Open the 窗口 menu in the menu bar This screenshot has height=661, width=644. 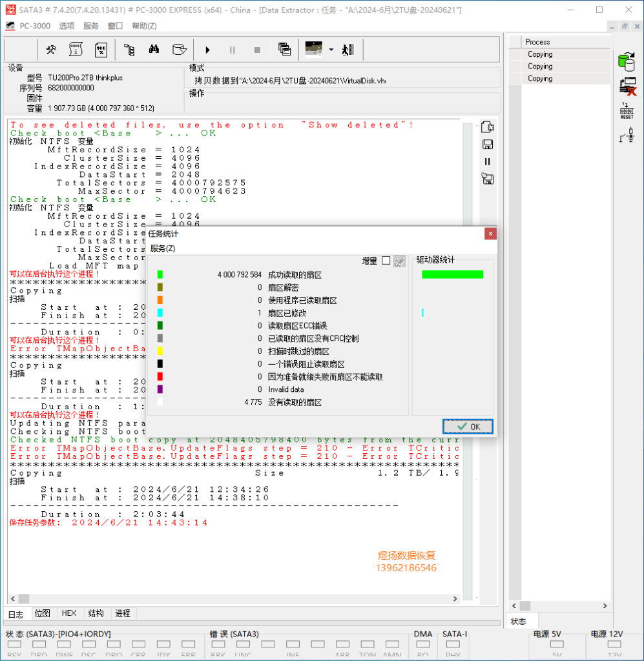click(115, 26)
